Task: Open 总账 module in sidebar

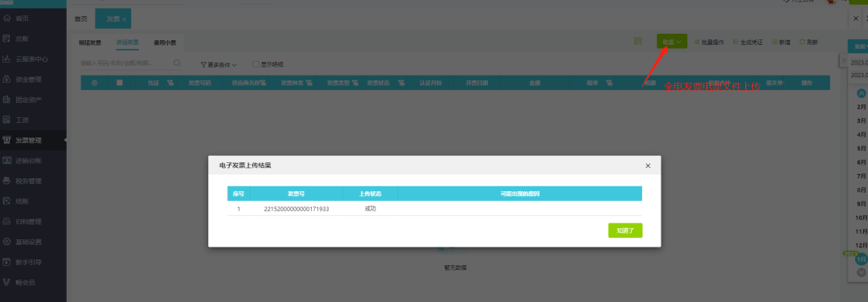Action: [x=23, y=39]
